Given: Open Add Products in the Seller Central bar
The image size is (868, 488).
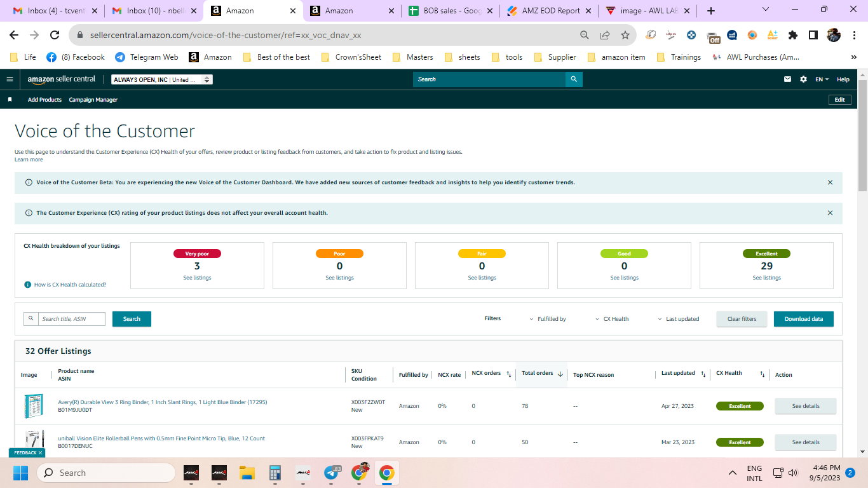Looking at the screenshot, I should tap(44, 100).
